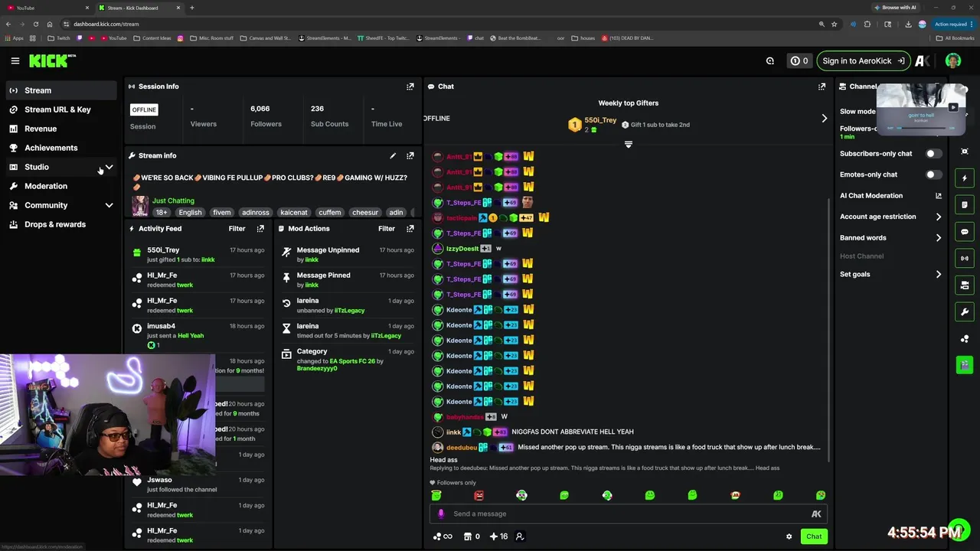Click the wrench tool icon in right sidebar
This screenshot has height=551, width=980.
965,312
